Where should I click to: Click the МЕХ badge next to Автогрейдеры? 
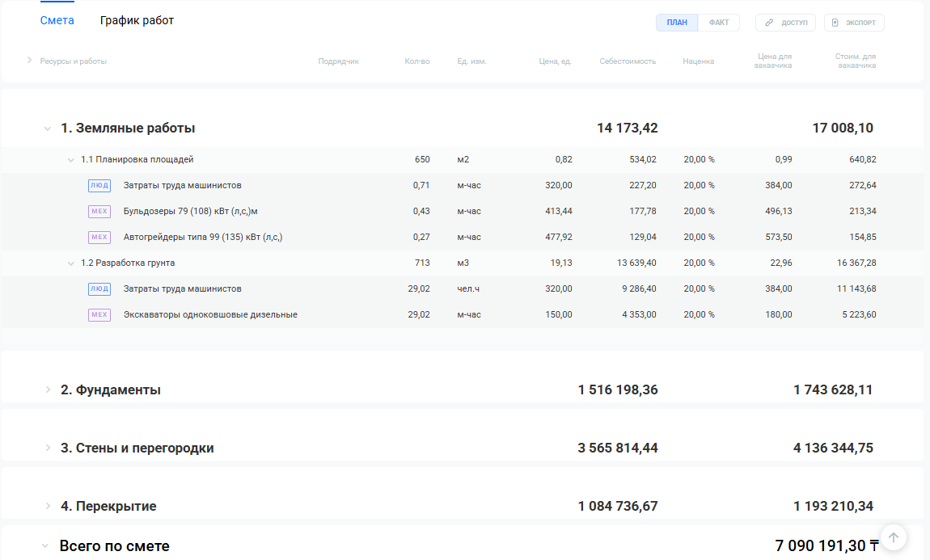click(99, 238)
